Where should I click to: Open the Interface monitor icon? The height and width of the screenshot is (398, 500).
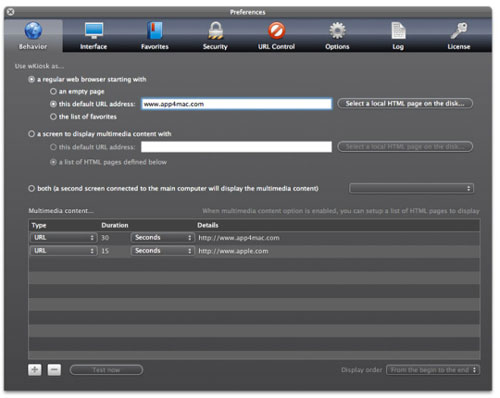click(x=94, y=30)
